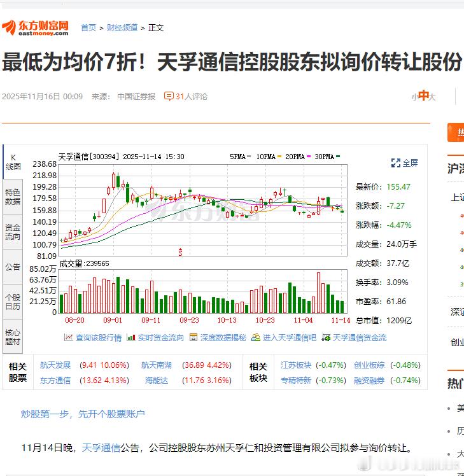Click the red S marker on the chart
464x476 pixels.
[x=180, y=251]
